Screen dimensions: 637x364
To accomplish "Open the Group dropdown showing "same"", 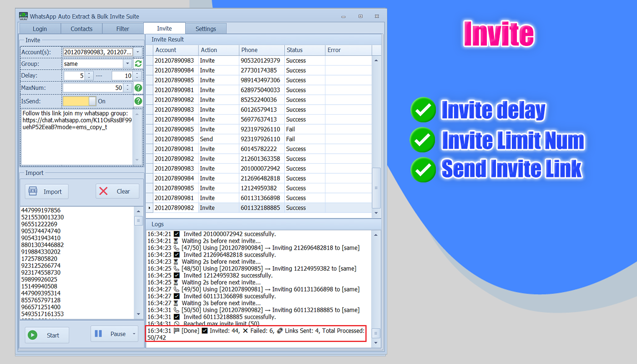I will [x=127, y=64].
